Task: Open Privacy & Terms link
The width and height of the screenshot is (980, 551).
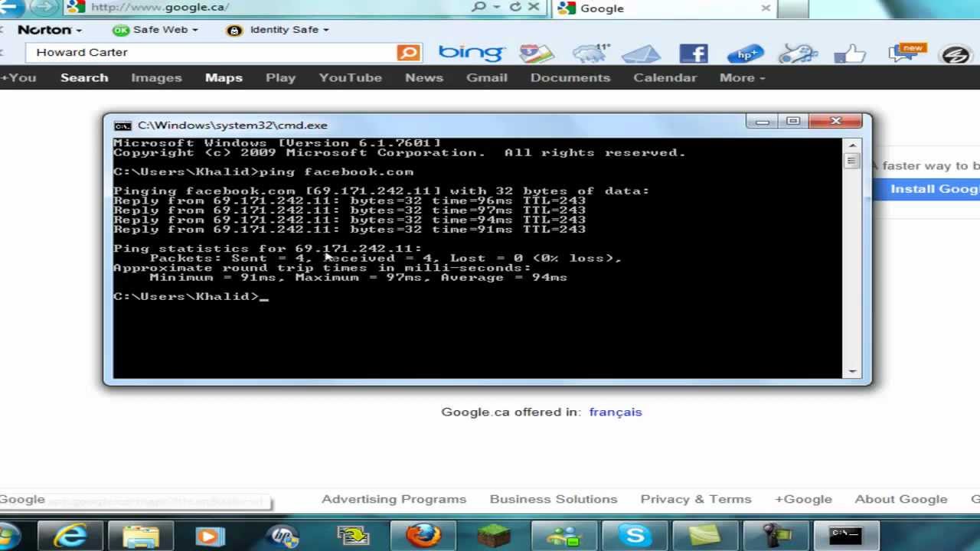Action: click(696, 499)
